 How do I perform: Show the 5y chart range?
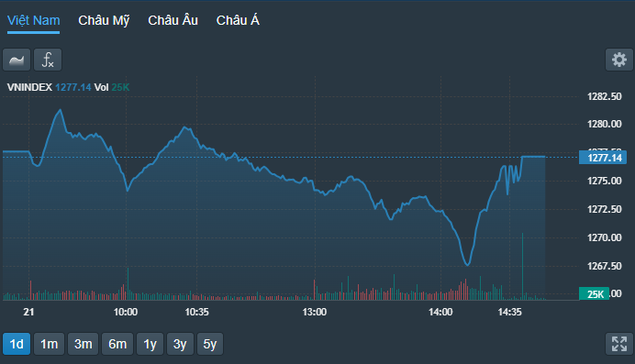click(x=210, y=344)
